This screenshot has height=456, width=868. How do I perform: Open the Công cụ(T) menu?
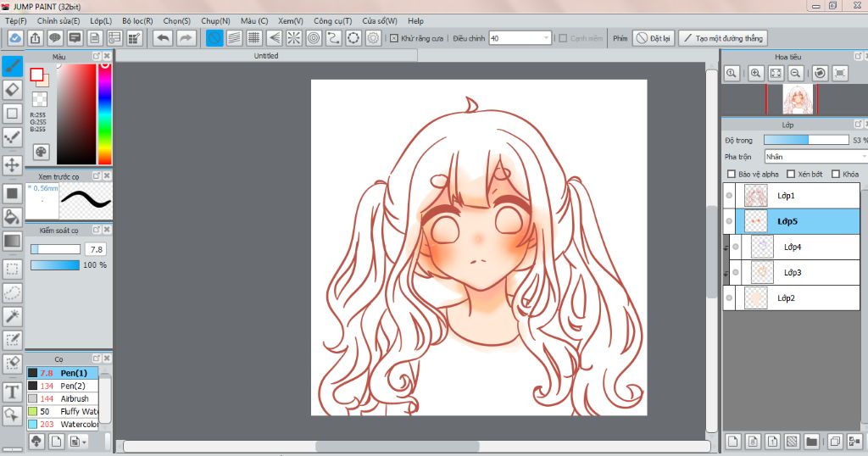coord(332,21)
